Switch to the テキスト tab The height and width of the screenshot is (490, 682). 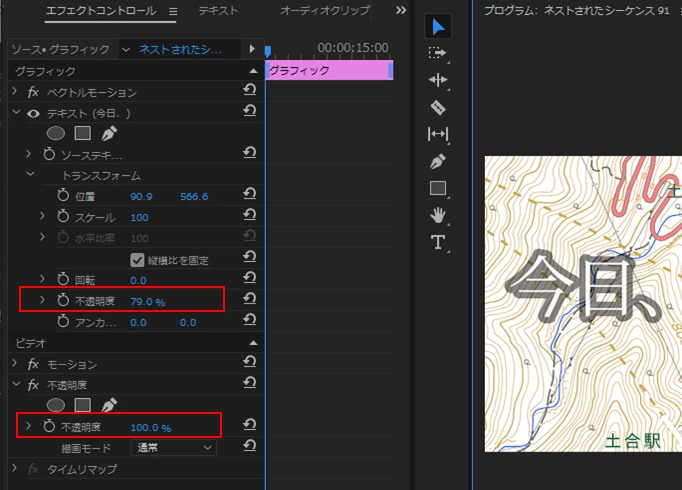pos(218,10)
